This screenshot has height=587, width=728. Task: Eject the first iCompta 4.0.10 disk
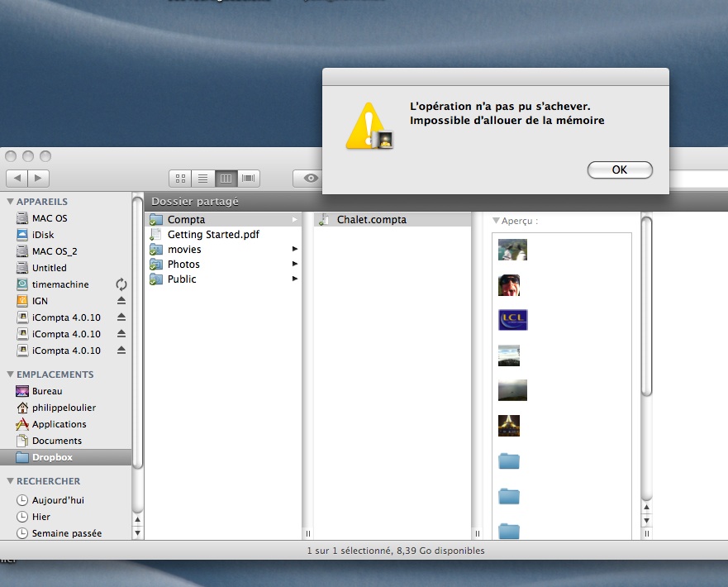pos(121,317)
